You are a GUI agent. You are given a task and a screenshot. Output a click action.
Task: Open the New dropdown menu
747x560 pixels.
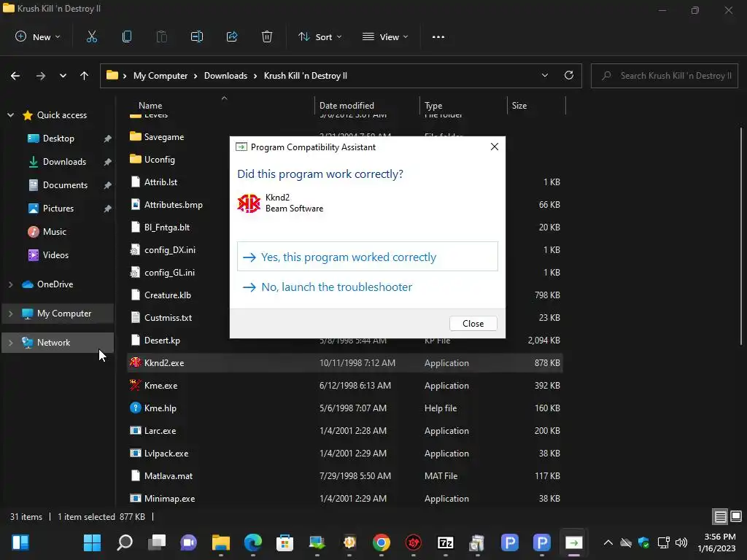[38, 36]
